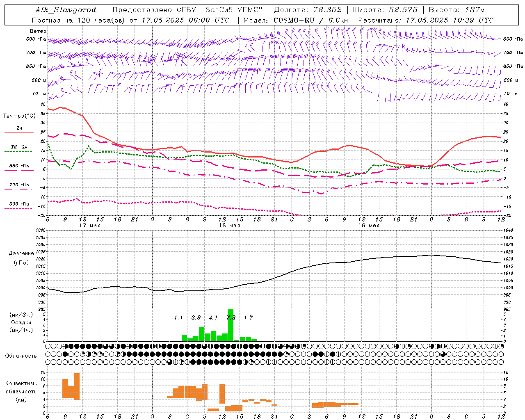Screen dimensions: 525x420
Task: Click the Alk_Slavgorod station title
Action: pos(66,10)
